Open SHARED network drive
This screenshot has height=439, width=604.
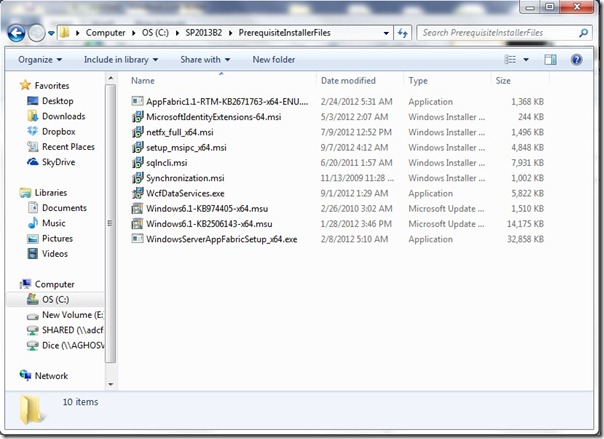pyautogui.click(x=72, y=330)
